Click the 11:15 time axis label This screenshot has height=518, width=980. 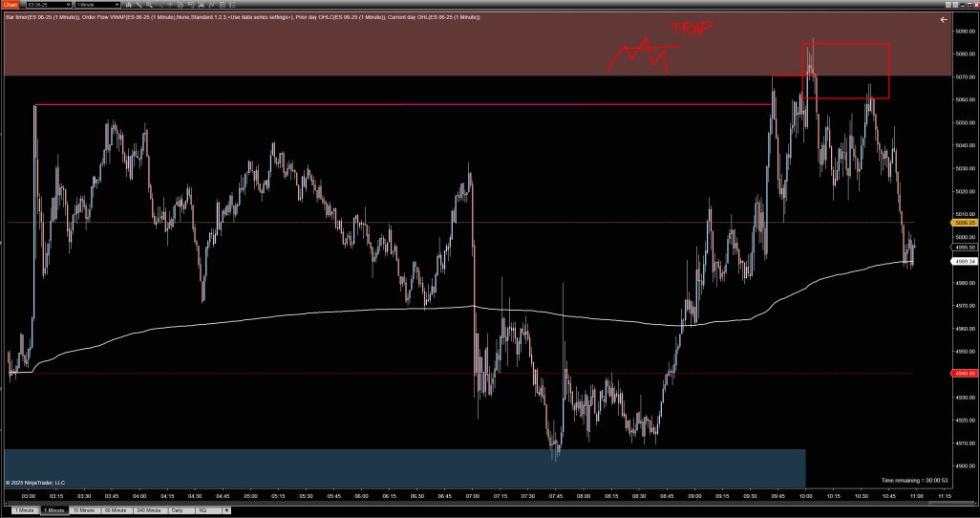tap(945, 496)
